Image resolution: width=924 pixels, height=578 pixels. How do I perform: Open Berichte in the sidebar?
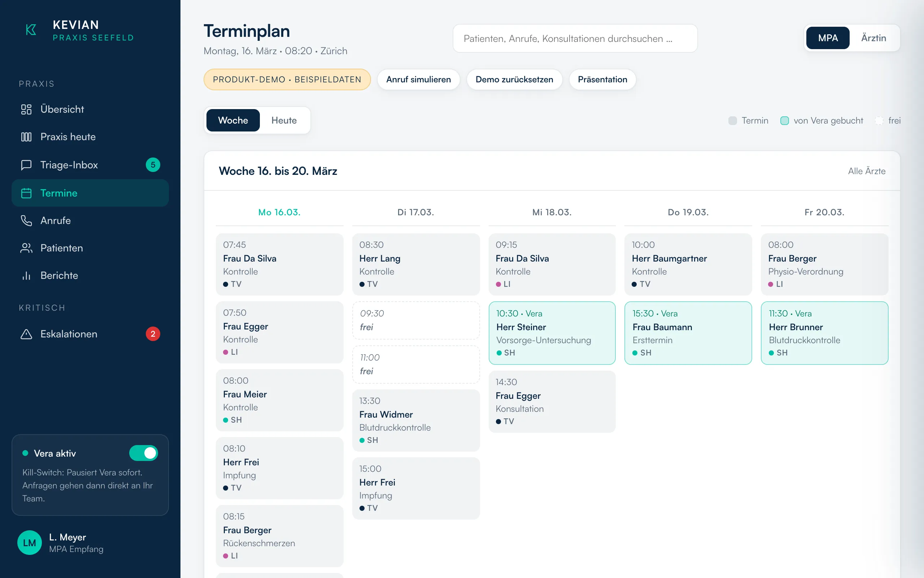coord(90,276)
